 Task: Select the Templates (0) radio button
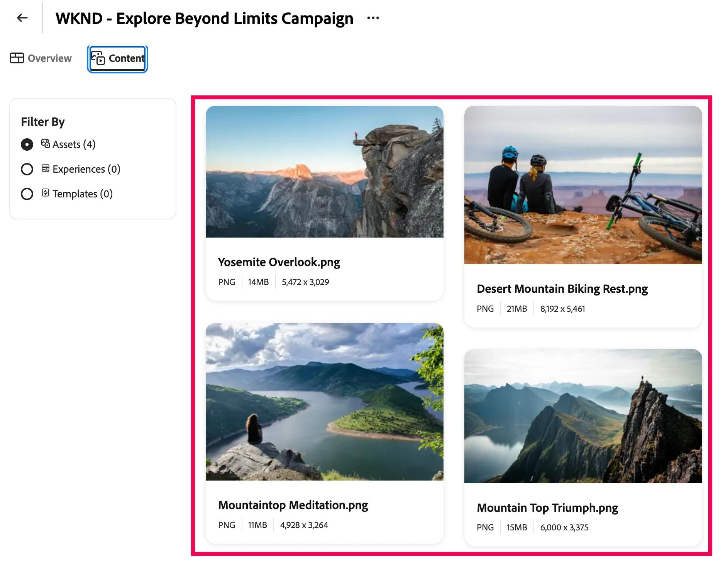click(27, 194)
